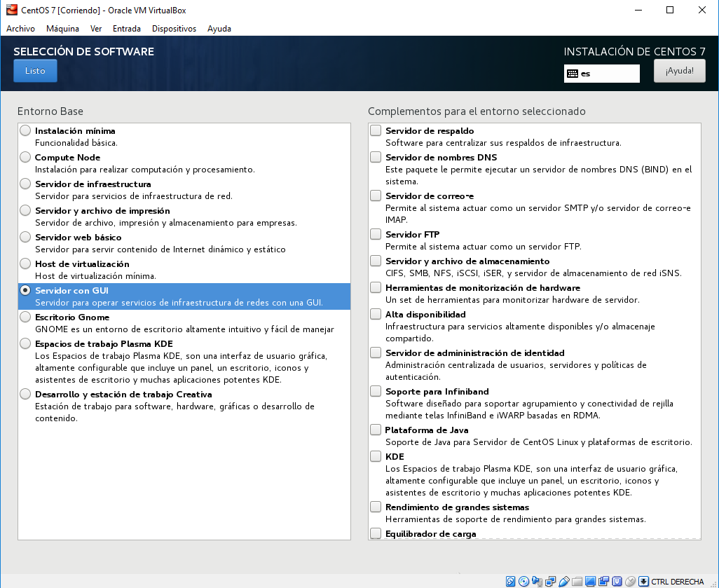Image resolution: width=719 pixels, height=588 pixels.
Task: Tick the Plataforma de Java checkbox
Action: coord(376,430)
